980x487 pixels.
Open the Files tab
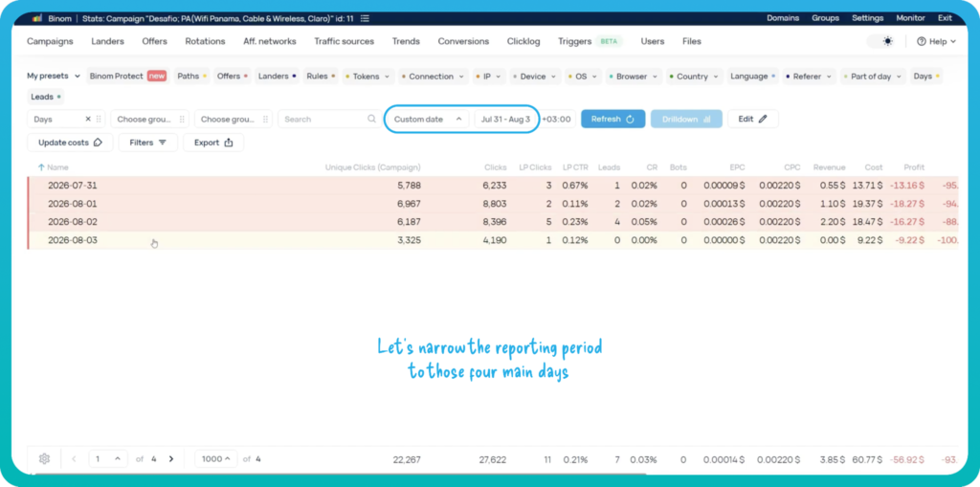(691, 41)
